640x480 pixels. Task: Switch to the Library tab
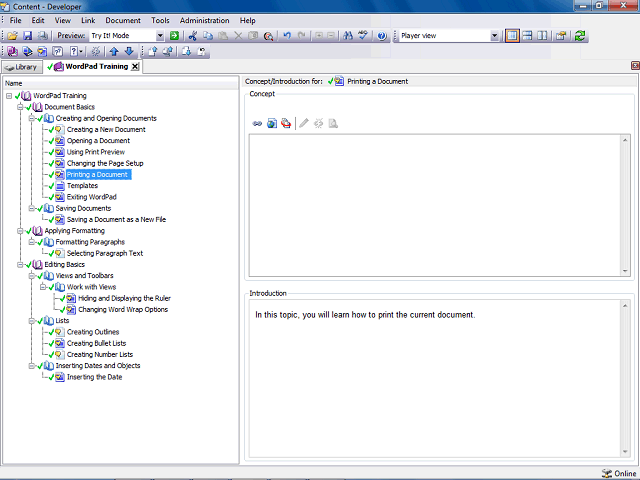coord(22,67)
